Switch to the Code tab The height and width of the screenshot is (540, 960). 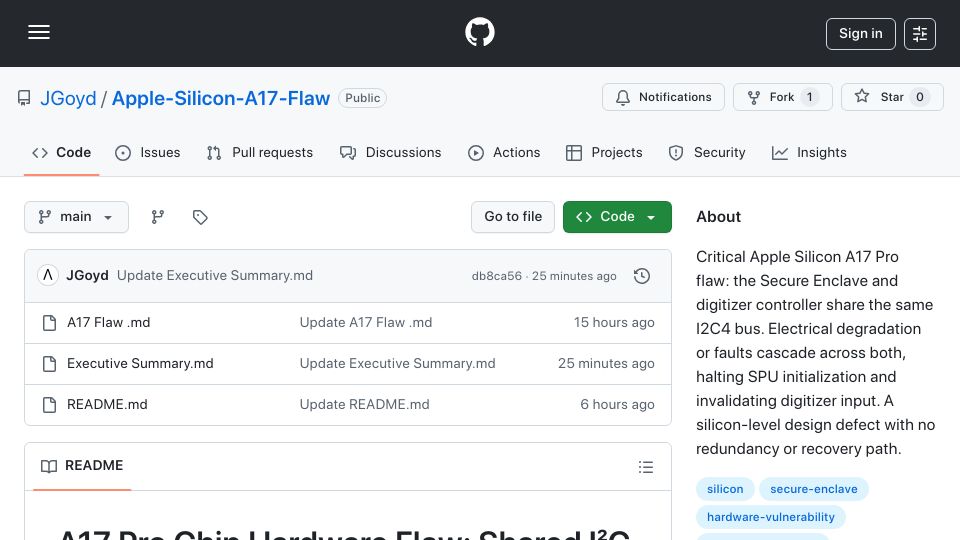click(61, 152)
